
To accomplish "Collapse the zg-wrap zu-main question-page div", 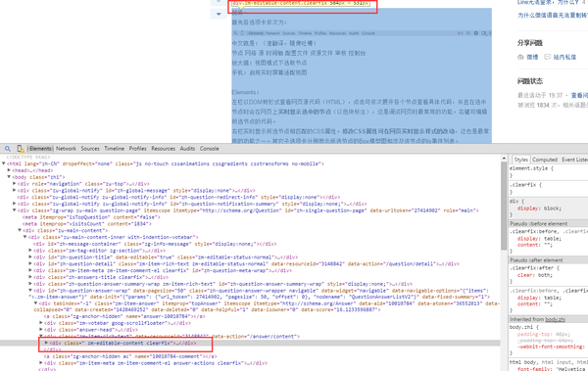I will pos(15,210).
